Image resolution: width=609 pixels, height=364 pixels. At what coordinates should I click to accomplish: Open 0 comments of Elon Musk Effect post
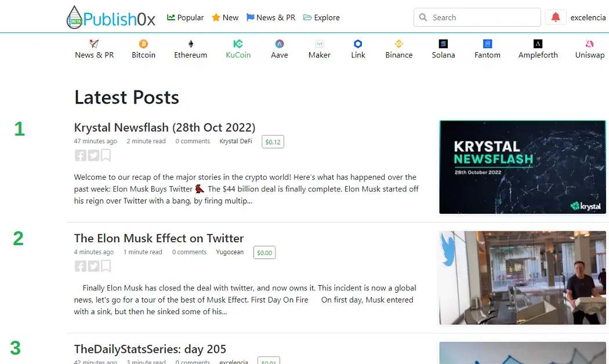click(x=190, y=252)
